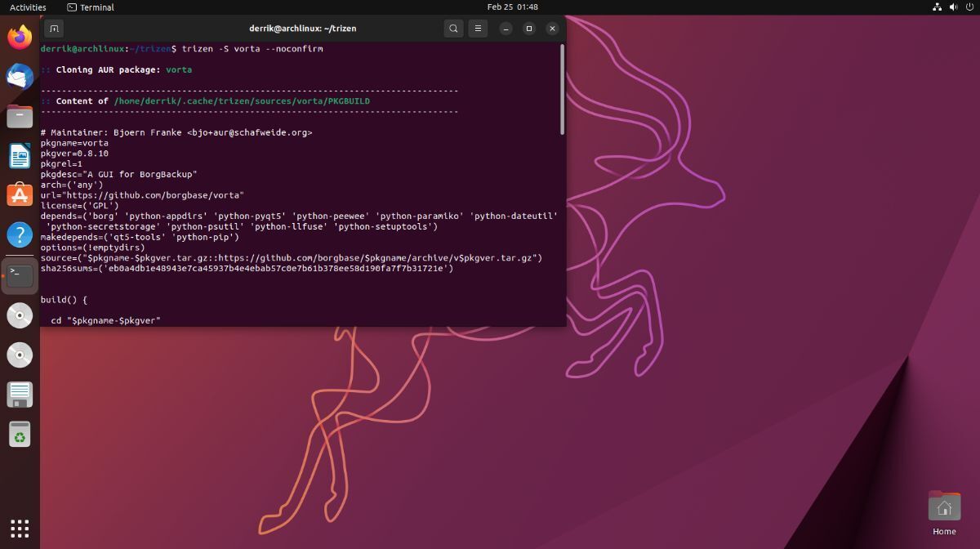980x549 pixels.
Task: Open the Terminal app menu in top bar
Action: pyautogui.click(x=91, y=7)
